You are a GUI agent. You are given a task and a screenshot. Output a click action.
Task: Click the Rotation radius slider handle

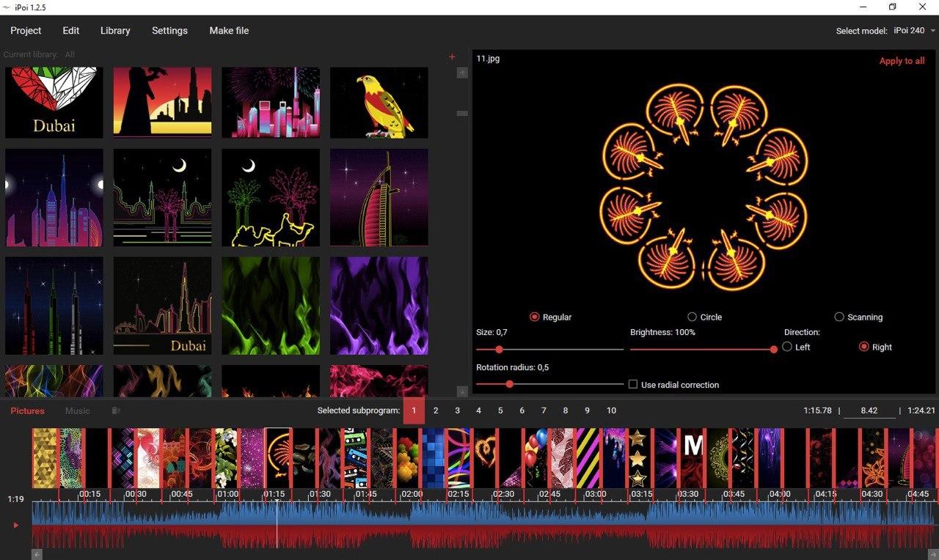509,384
